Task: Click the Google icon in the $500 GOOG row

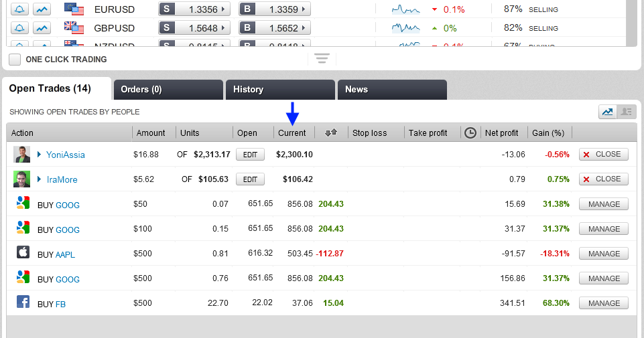Action: (23, 277)
